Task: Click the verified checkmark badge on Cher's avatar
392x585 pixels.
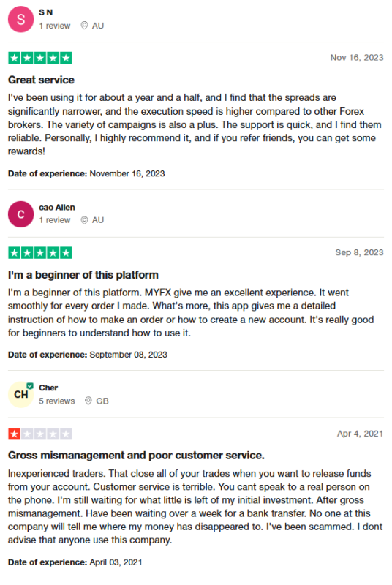Action: coord(30,386)
